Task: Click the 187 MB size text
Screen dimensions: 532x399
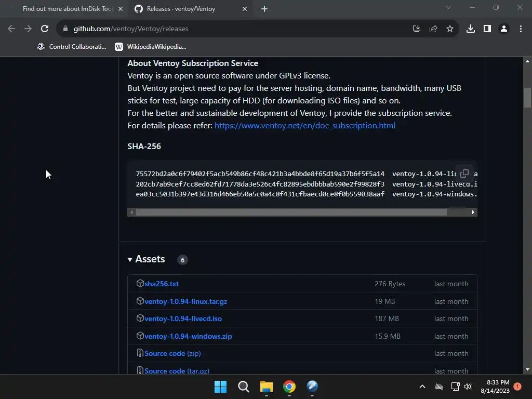Action: [x=387, y=319]
